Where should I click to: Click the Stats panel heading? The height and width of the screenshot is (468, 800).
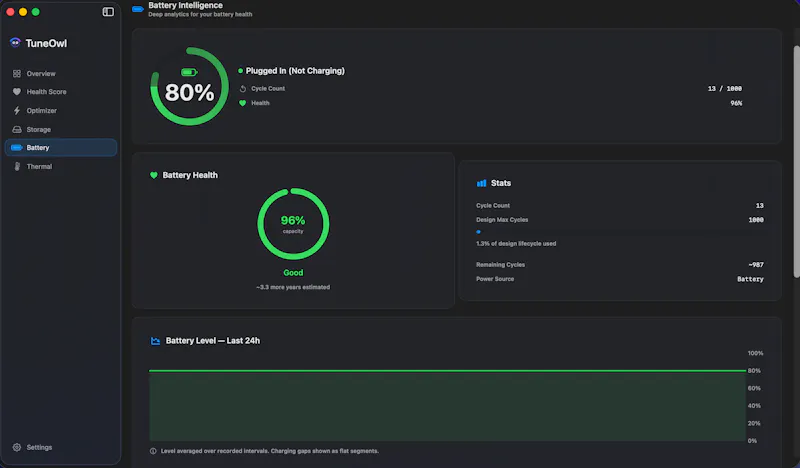pyautogui.click(x=501, y=183)
